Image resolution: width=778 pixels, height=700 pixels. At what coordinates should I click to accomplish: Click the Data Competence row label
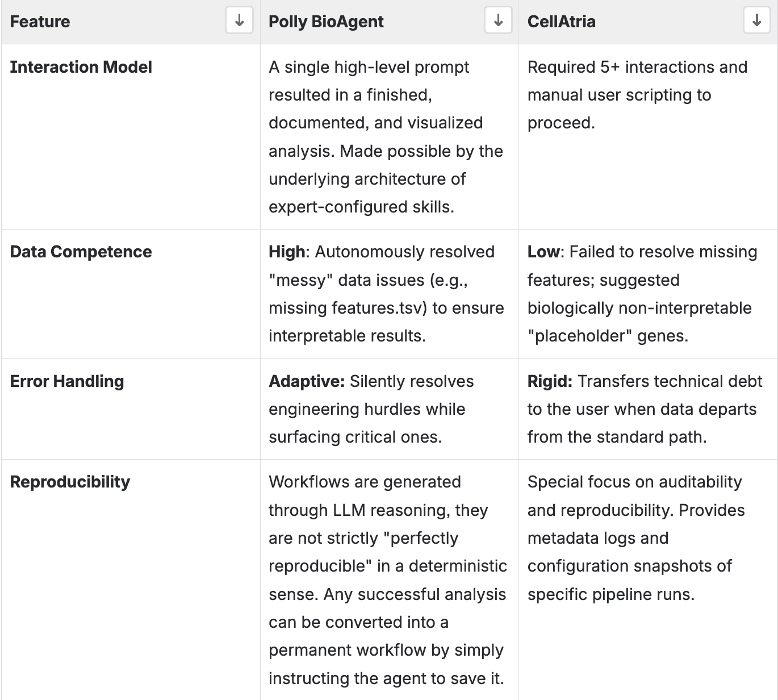[81, 252]
